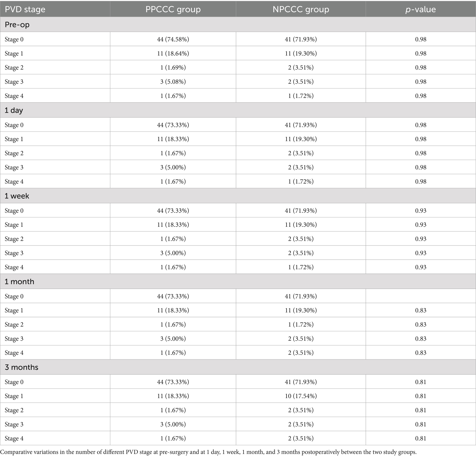Screen dimensions: 476x457
Task: Select the p-value column header
Action: pyautogui.click(x=421, y=9)
